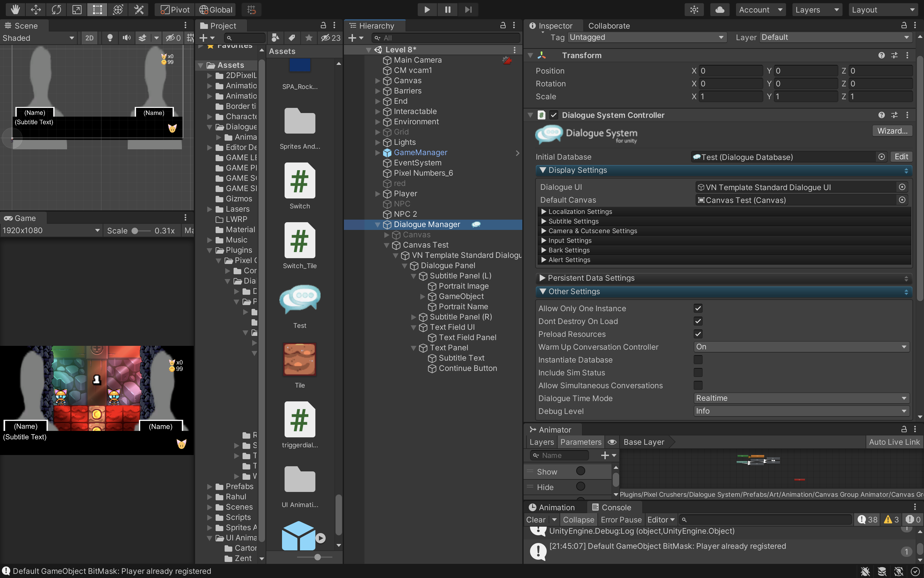The width and height of the screenshot is (924, 578).
Task: Uncheck Allow Only One Instance
Action: (x=697, y=308)
